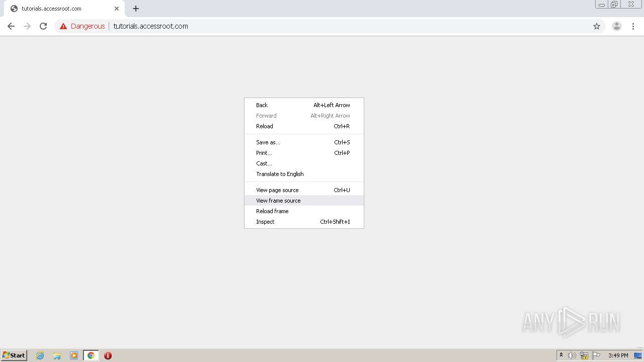Image resolution: width=644 pixels, height=362 pixels.
Task: Choose Back in context menu
Action: (x=304, y=105)
